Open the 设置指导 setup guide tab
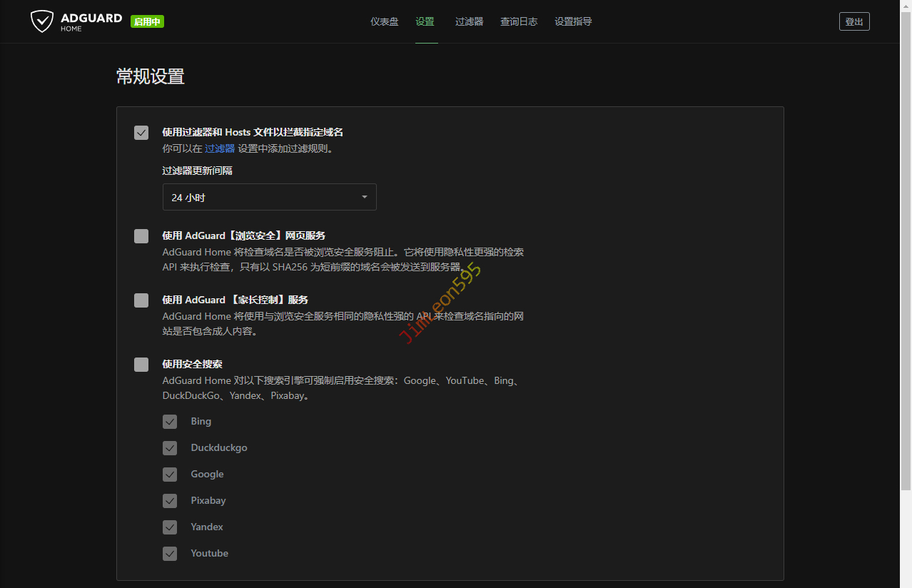Image resolution: width=912 pixels, height=588 pixels. tap(573, 21)
